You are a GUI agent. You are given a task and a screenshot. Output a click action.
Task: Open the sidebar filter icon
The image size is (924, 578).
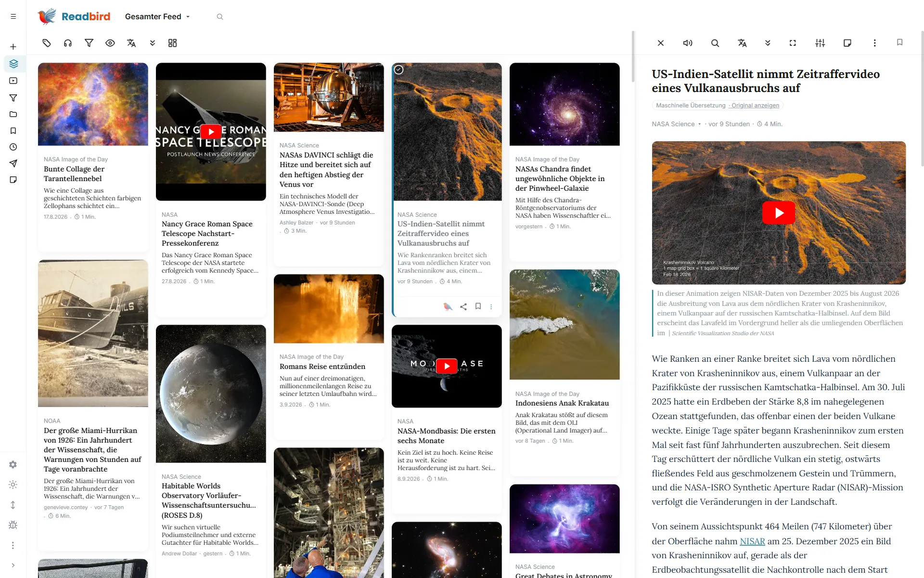[13, 98]
